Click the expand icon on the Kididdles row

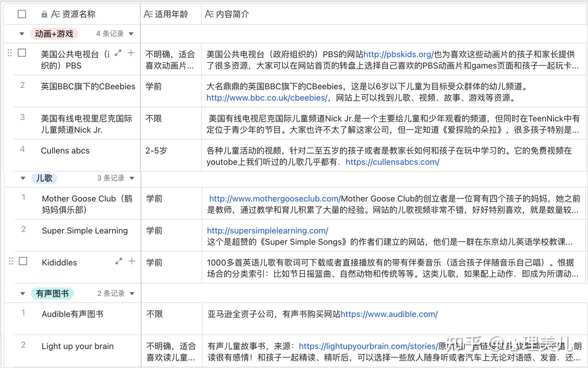(119, 261)
